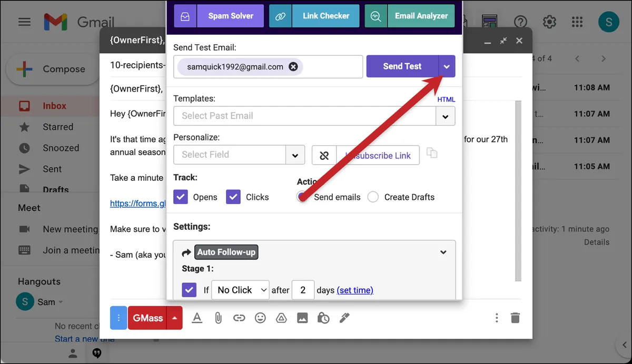Click the days number field

[303, 290]
